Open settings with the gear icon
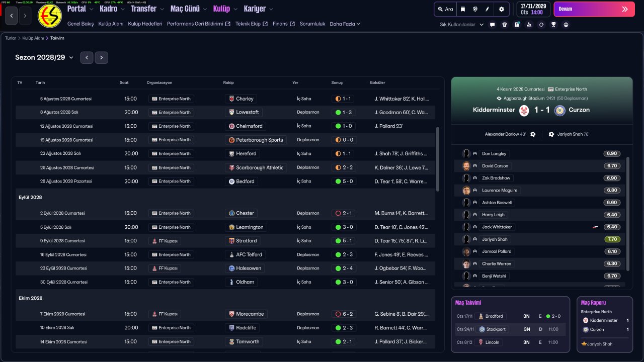 click(x=502, y=9)
